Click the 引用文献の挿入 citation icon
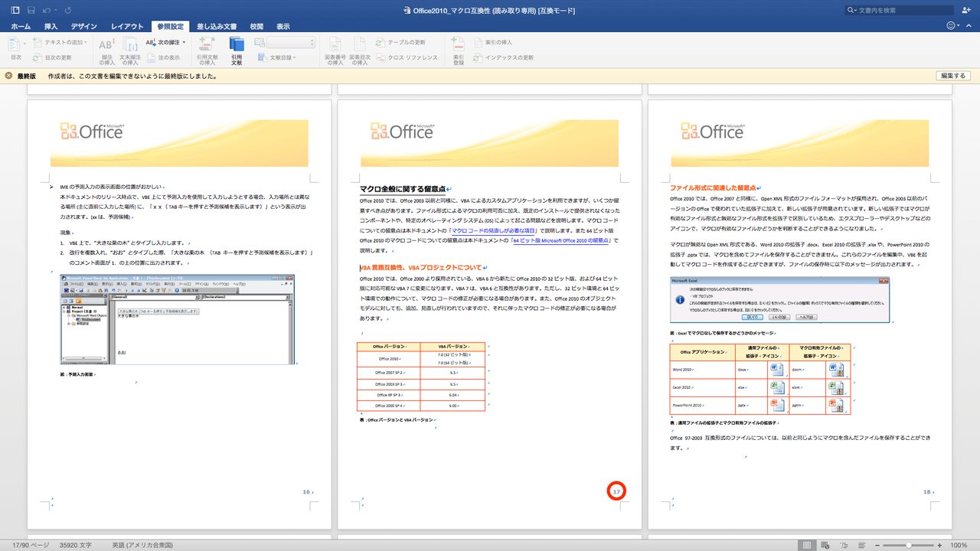This screenshot has width=980, height=551. coord(207,44)
